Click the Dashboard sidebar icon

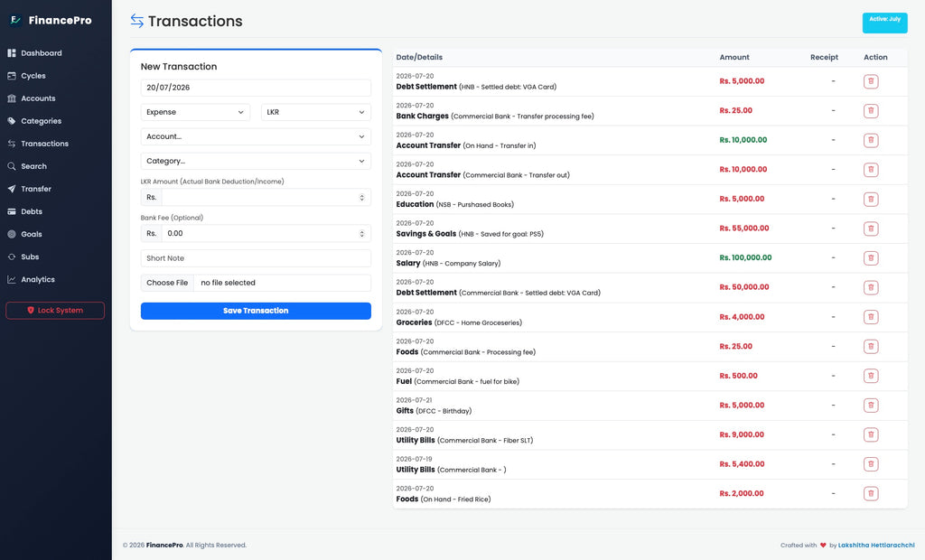coord(11,53)
